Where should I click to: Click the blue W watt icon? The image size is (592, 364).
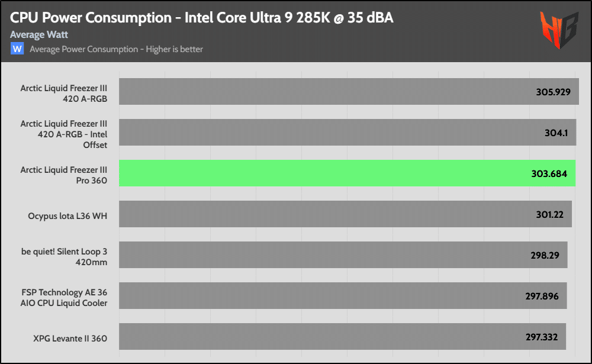(x=17, y=49)
